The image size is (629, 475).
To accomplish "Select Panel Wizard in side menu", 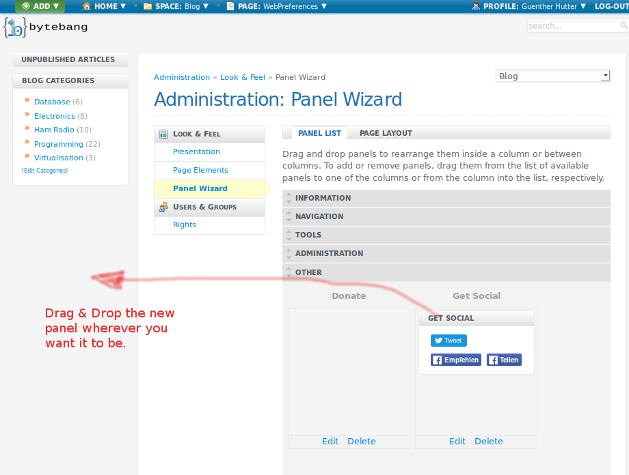I will pos(200,189).
